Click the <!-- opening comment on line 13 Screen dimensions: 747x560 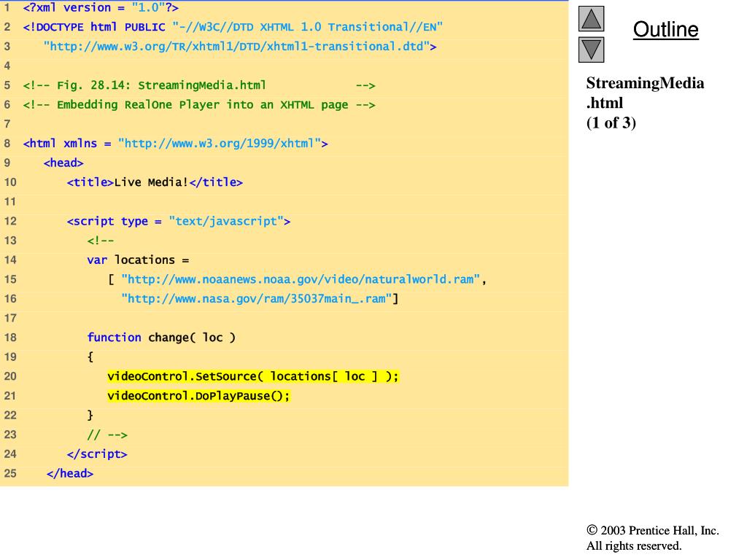(x=101, y=241)
